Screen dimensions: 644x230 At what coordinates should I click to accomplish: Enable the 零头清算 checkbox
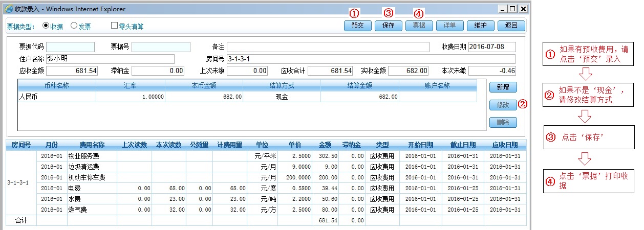click(115, 26)
